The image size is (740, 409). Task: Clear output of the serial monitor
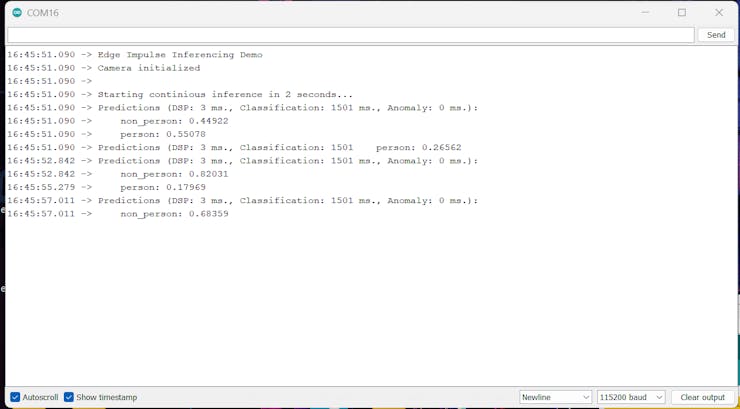coord(702,397)
